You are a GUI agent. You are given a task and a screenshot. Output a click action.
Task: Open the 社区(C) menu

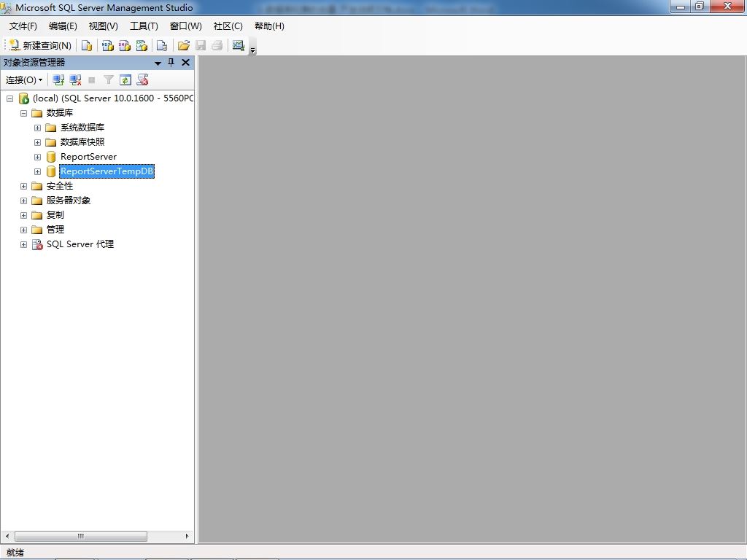228,26
